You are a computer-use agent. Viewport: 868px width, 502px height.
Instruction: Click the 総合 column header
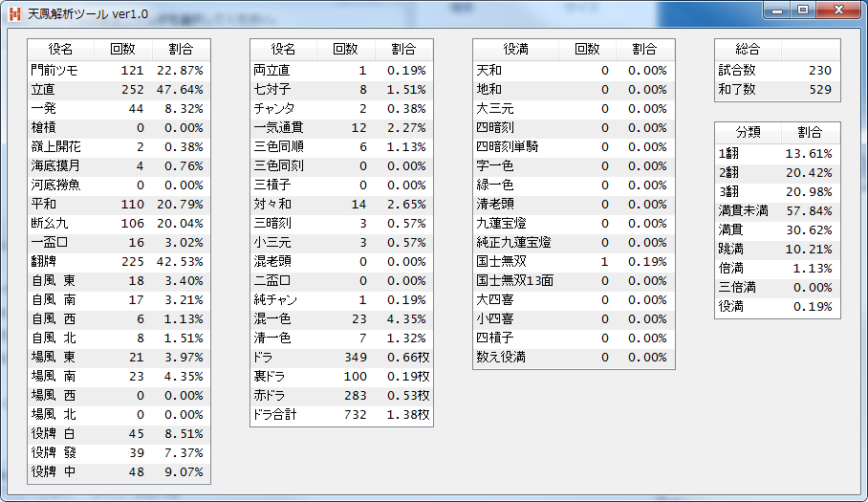pos(748,50)
